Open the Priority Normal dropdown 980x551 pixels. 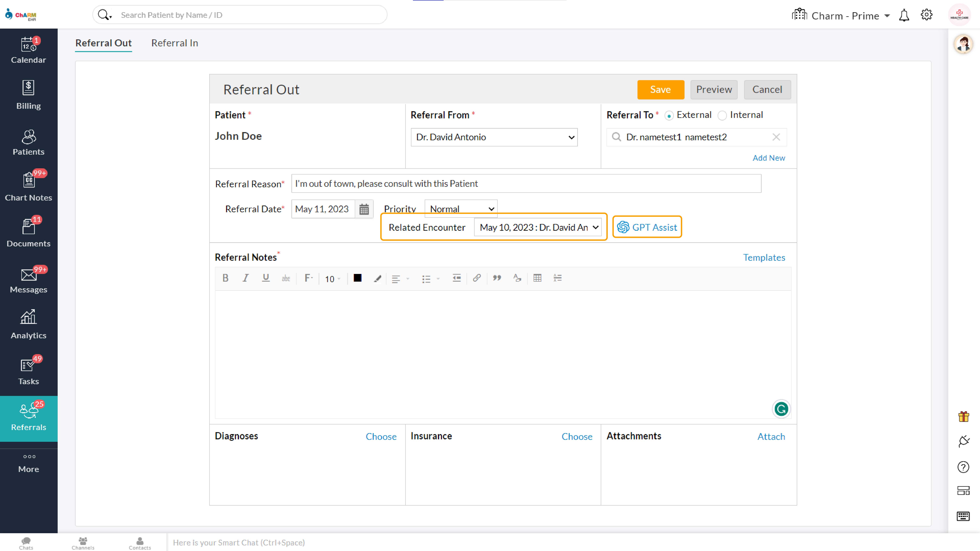point(461,209)
